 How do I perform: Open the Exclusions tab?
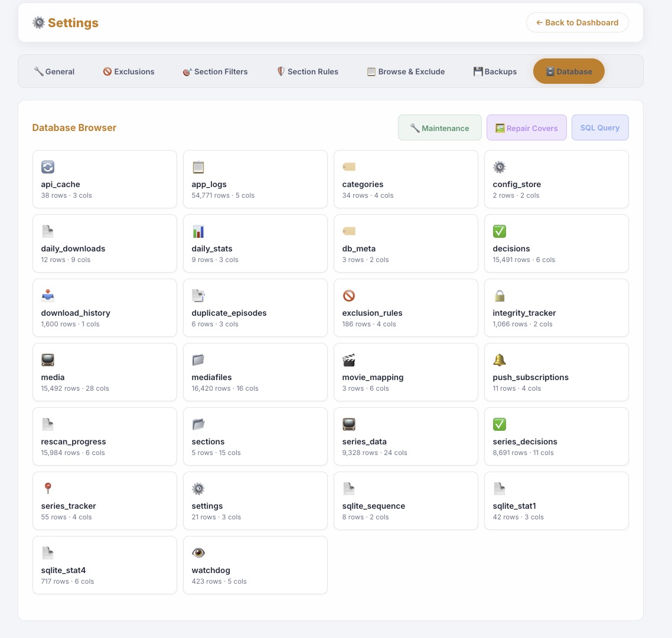pos(129,71)
